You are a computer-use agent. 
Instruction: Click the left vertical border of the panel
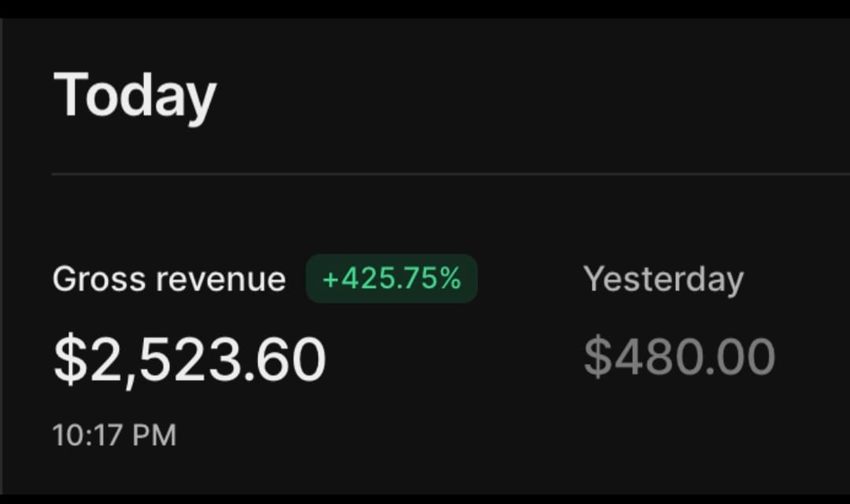2,256
